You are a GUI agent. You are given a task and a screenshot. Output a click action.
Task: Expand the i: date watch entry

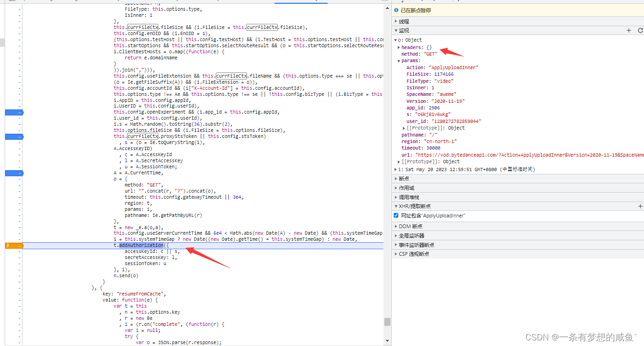(396, 169)
